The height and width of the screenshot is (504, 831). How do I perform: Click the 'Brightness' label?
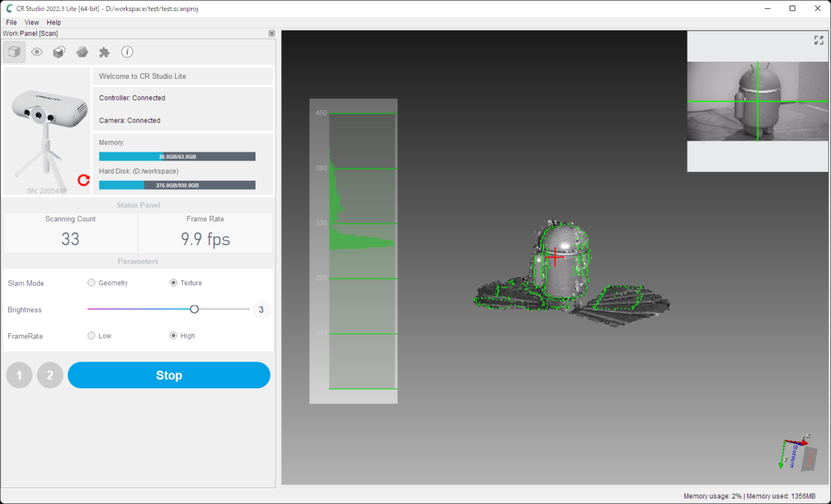[25, 309]
